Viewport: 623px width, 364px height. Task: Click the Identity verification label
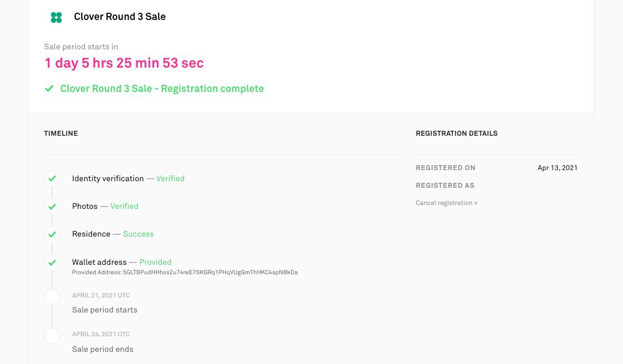(x=108, y=178)
